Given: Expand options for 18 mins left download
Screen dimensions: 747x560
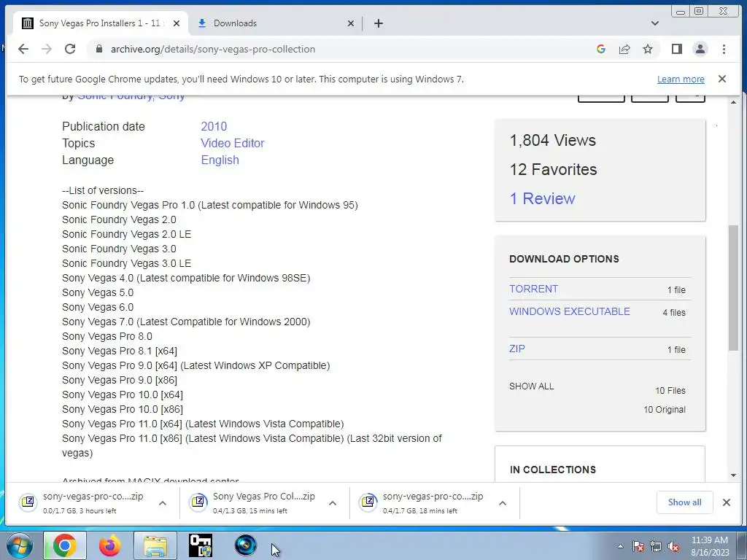Looking at the screenshot, I should [x=502, y=503].
